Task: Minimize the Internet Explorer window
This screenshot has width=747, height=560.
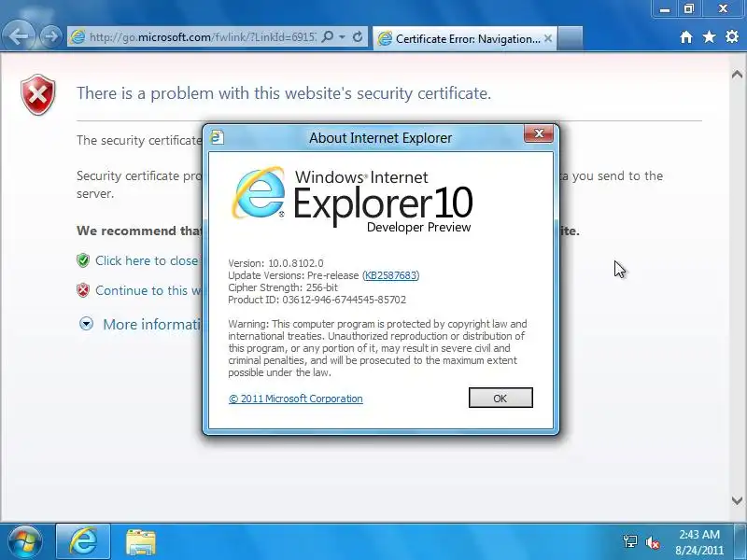Action: click(665, 8)
